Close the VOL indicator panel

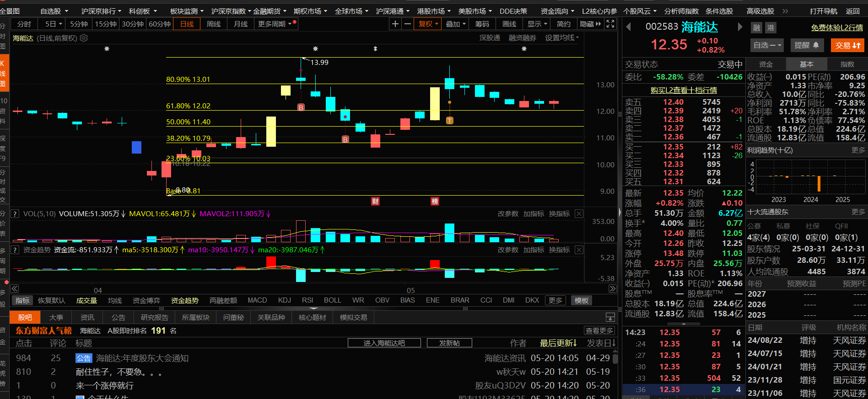[x=579, y=214]
